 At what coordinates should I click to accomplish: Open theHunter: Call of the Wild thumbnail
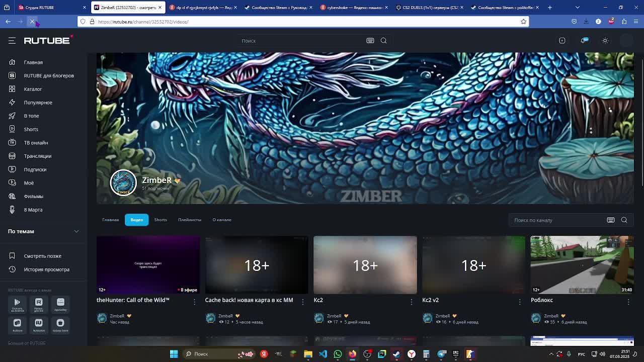pos(148,265)
